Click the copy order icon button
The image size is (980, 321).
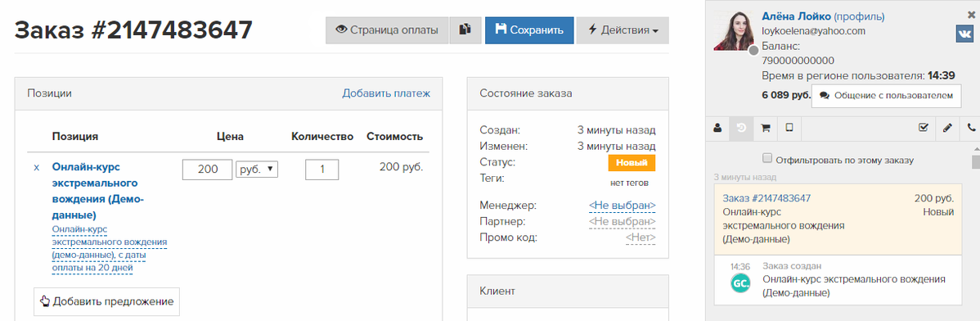tap(465, 30)
